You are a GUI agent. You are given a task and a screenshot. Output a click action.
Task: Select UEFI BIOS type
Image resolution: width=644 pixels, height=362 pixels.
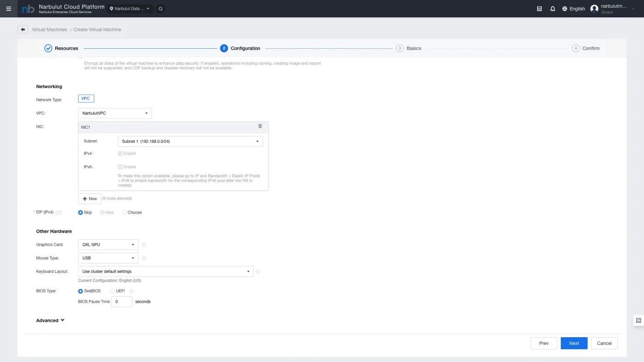112,291
